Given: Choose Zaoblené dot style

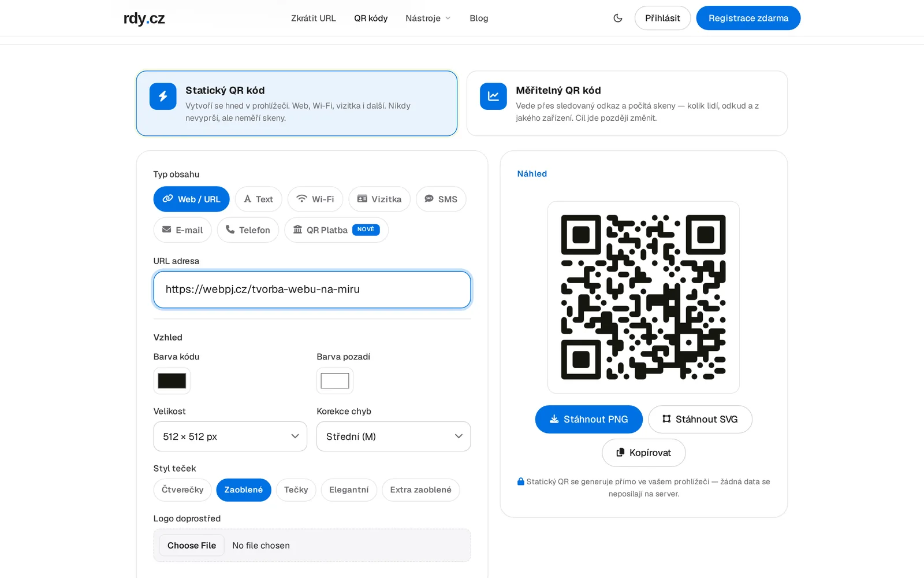Looking at the screenshot, I should pyautogui.click(x=244, y=490).
